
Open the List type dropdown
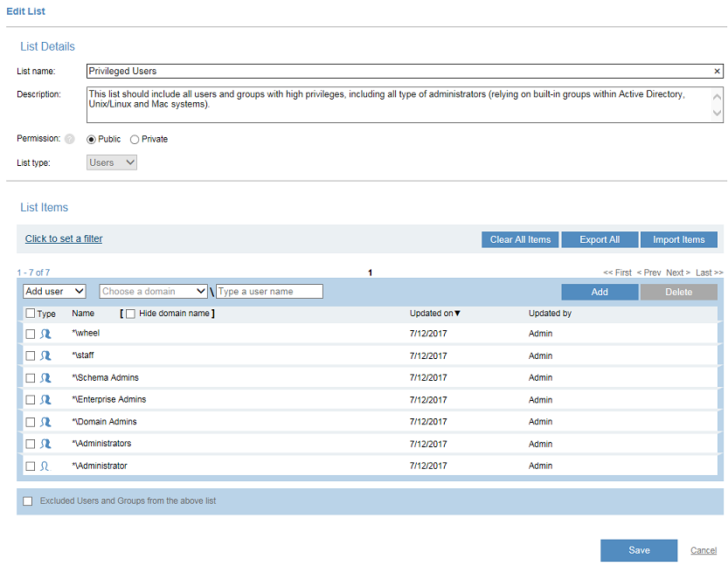[x=113, y=162]
